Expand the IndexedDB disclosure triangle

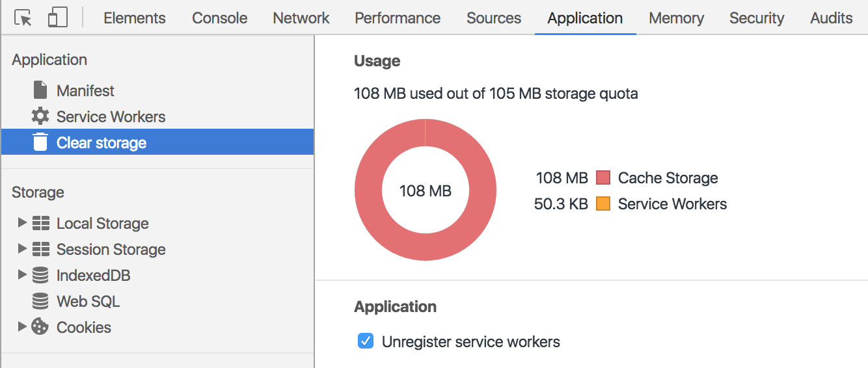coord(22,275)
